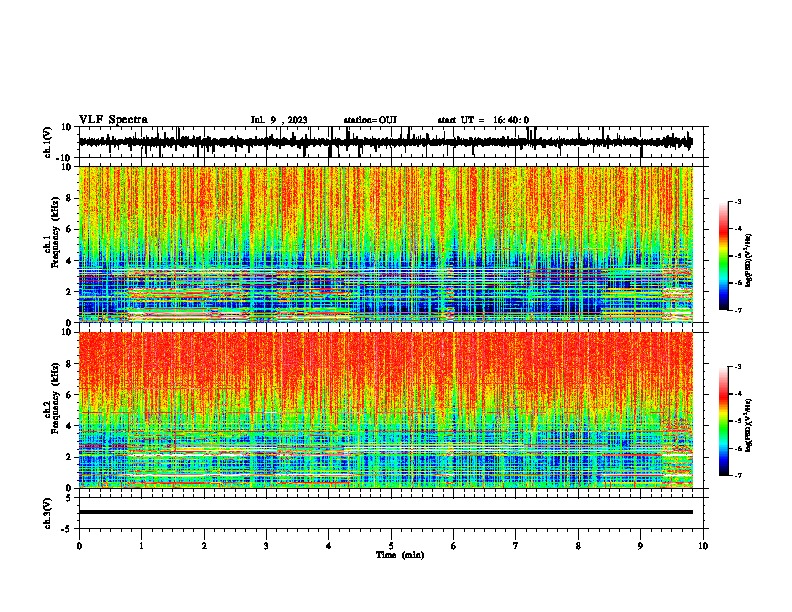Click the ch.1 spectrogram color bar
Viewport: 792px width, 612px height.
click(x=724, y=256)
